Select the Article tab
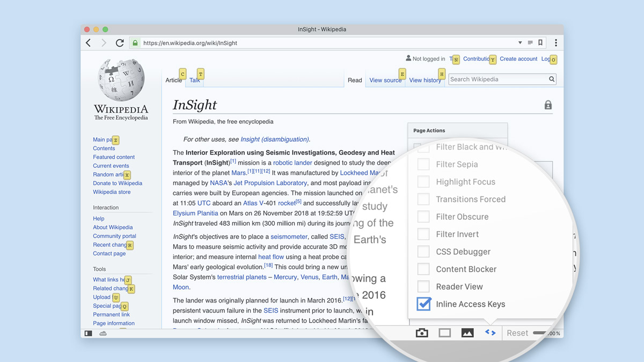Viewport: 644px width, 362px height. click(x=173, y=80)
